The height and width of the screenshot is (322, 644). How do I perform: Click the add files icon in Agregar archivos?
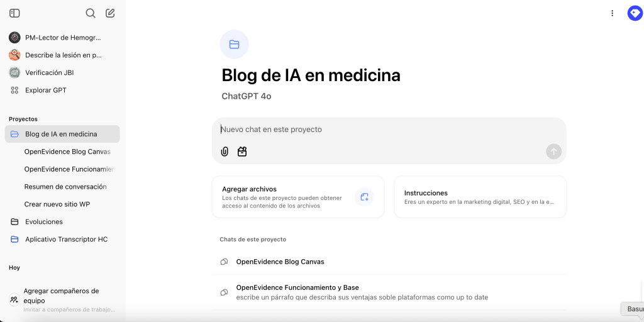364,197
